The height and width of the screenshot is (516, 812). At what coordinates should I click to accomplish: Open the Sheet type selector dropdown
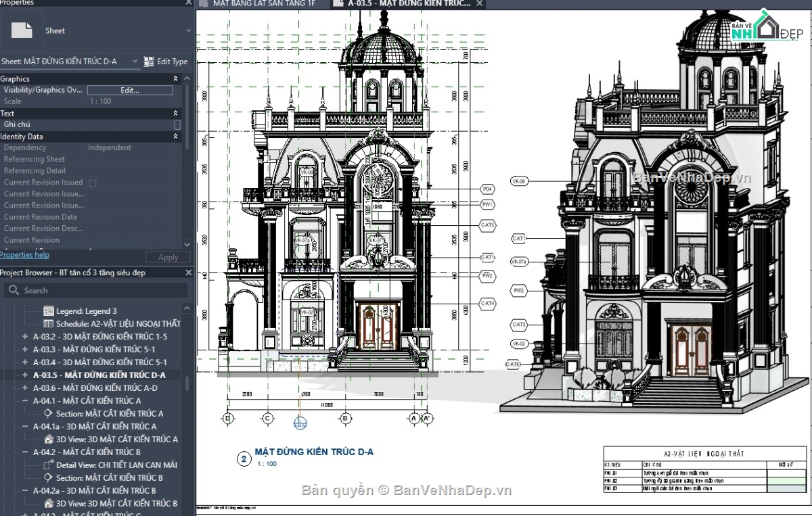click(188, 30)
